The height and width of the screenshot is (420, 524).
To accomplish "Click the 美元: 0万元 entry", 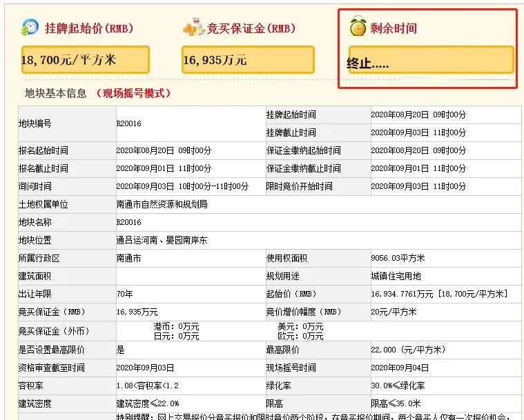I will pyautogui.click(x=300, y=326).
